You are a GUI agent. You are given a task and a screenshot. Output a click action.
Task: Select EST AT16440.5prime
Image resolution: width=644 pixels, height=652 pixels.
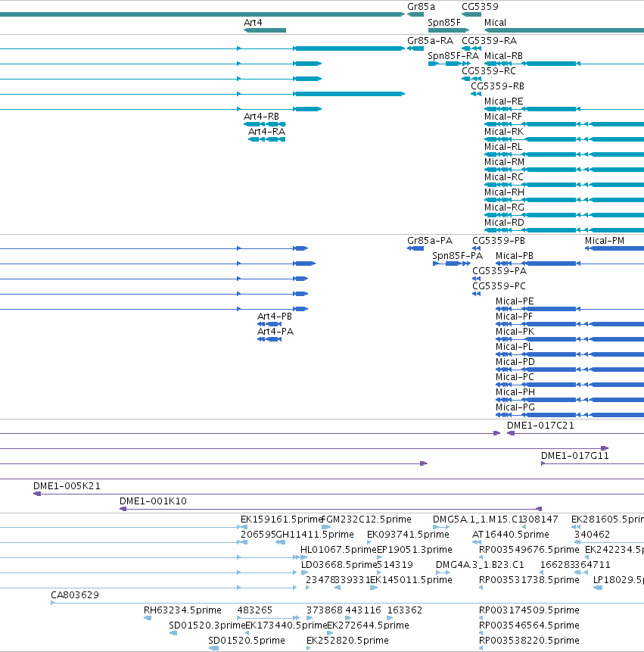tap(511, 535)
